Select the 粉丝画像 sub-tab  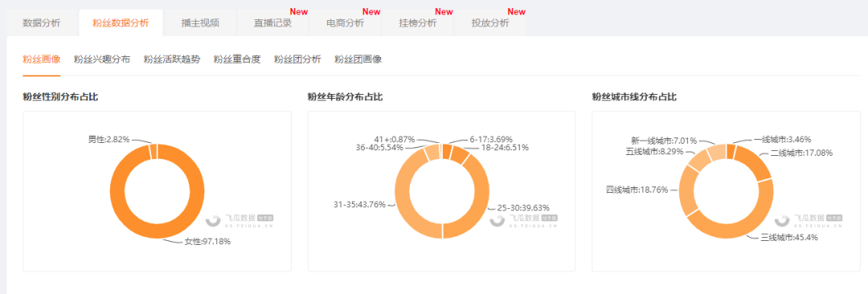click(42, 59)
